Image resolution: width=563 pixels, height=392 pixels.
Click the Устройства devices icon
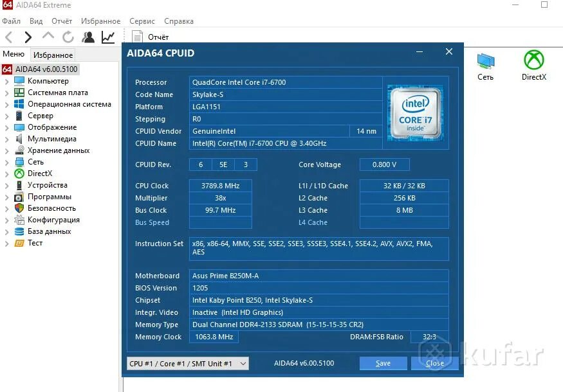coord(19,185)
